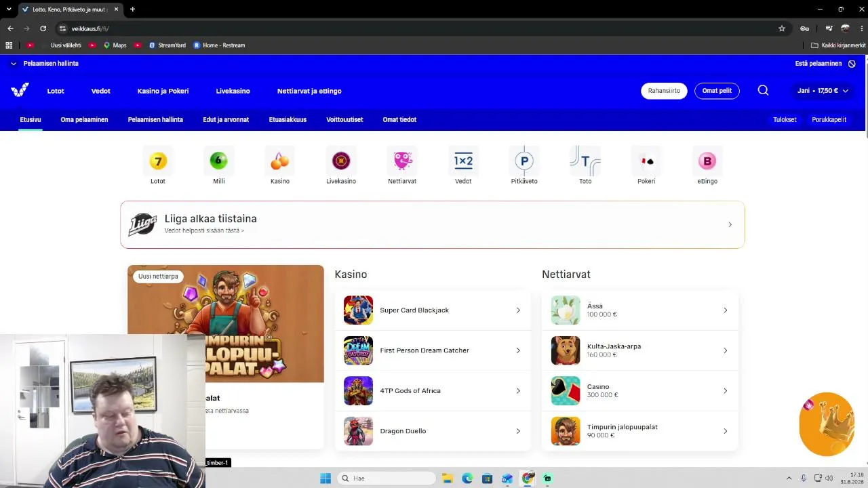Switch to the Omat tiedot tab
The width and height of the screenshot is (868, 488).
coord(399,120)
